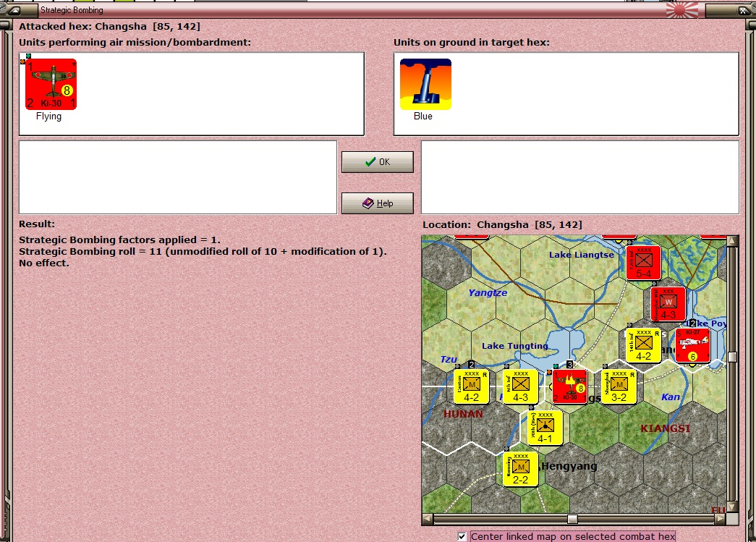This screenshot has height=542, width=756.
Task: Click the 'No effect.' result line
Action: pyautogui.click(x=44, y=263)
